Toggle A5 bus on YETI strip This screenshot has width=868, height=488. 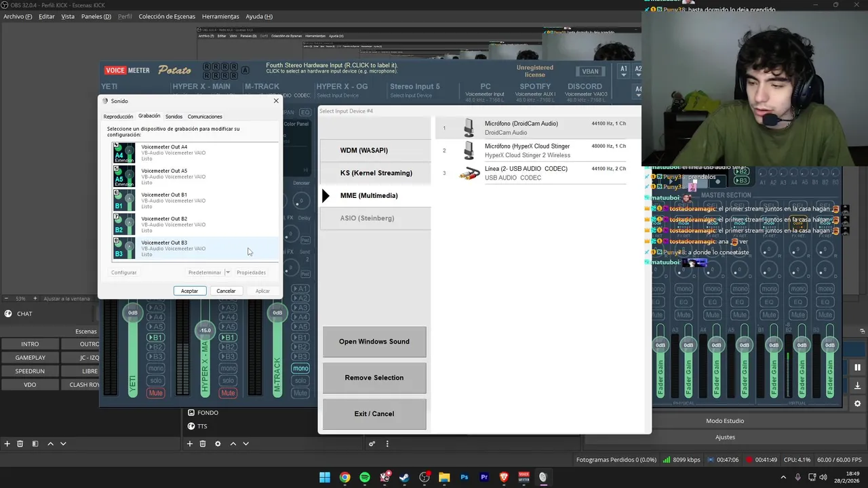click(x=156, y=327)
